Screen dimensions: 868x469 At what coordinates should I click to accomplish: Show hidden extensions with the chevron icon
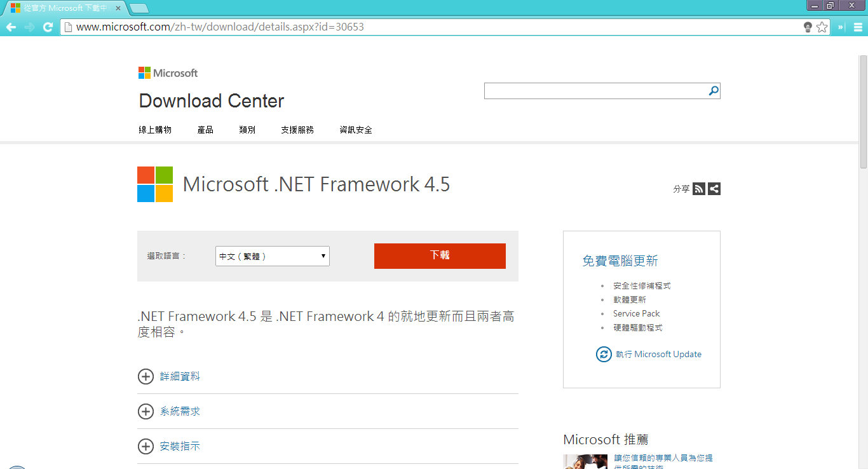click(841, 27)
